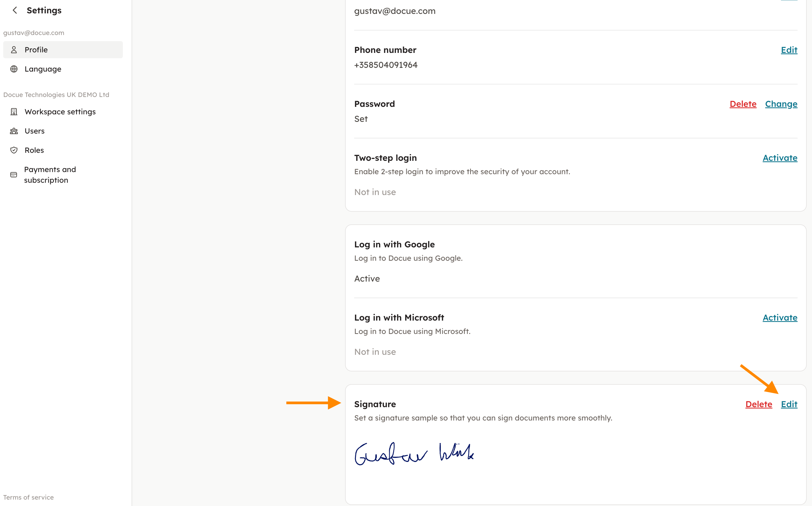Image resolution: width=812 pixels, height=506 pixels.
Task: Open the Language settings page
Action: 43,69
